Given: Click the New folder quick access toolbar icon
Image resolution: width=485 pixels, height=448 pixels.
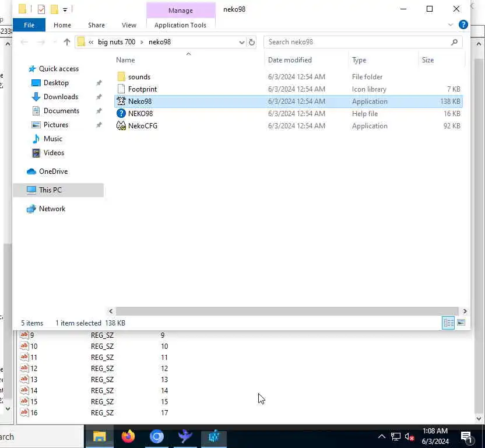Looking at the screenshot, I should click(x=54, y=9).
